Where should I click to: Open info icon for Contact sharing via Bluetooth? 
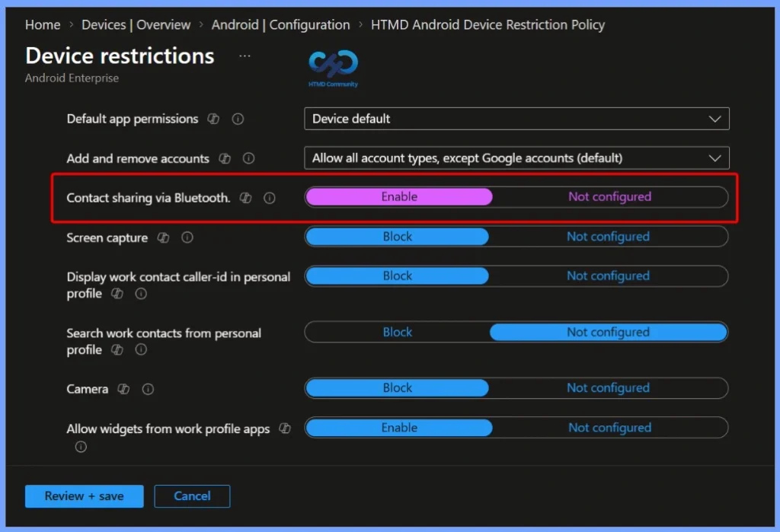(x=270, y=198)
